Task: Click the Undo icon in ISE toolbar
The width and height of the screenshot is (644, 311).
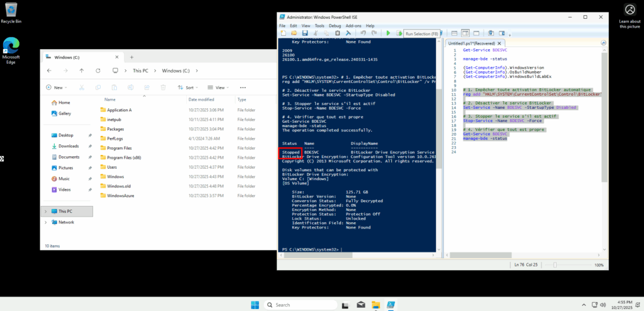Action: pos(363,33)
